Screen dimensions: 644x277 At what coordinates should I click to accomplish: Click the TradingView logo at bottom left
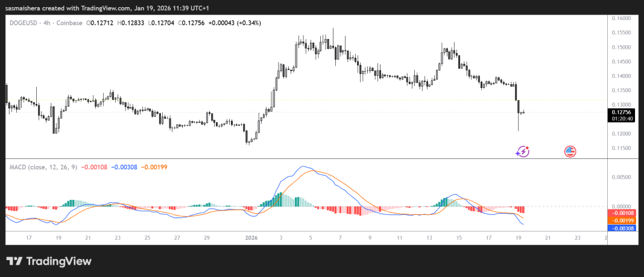(x=49, y=261)
